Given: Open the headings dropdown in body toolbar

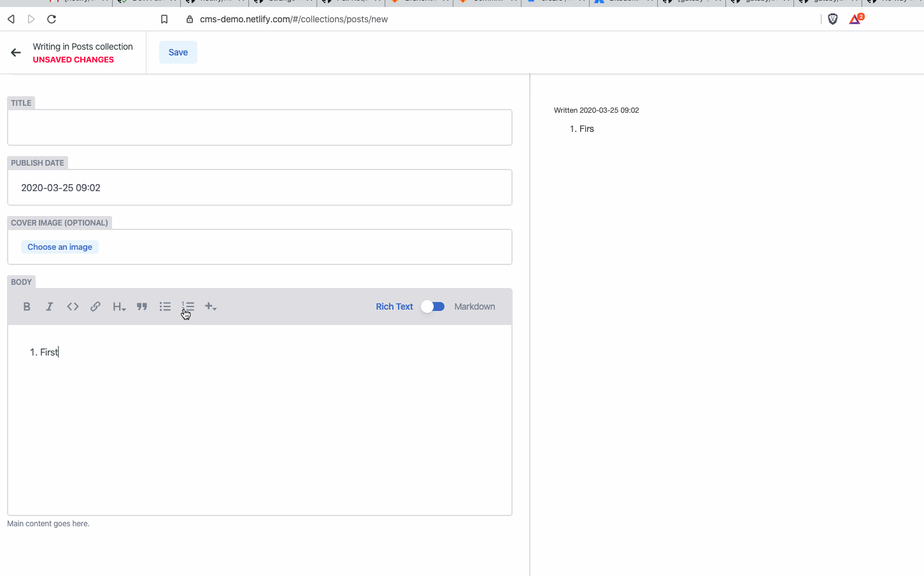Looking at the screenshot, I should pos(119,306).
